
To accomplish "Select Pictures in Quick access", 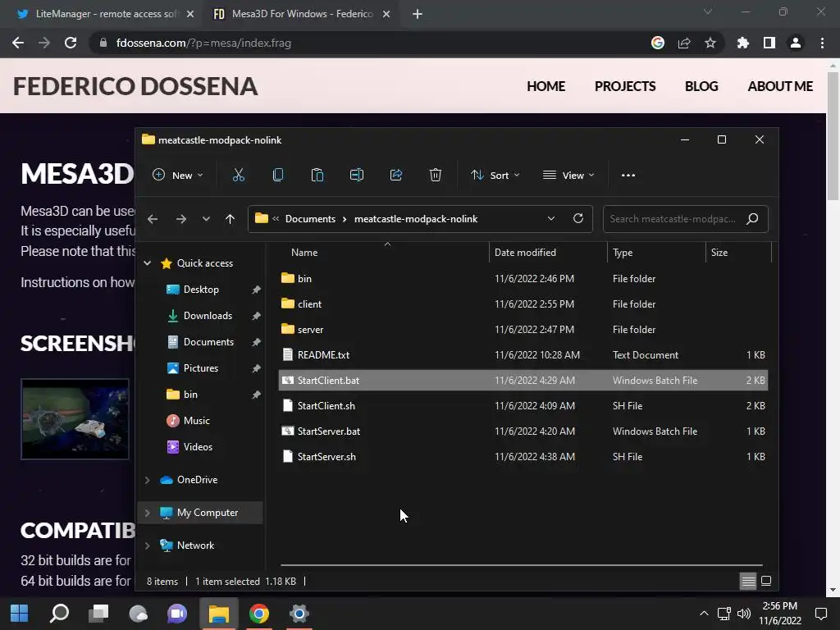I will (x=201, y=368).
